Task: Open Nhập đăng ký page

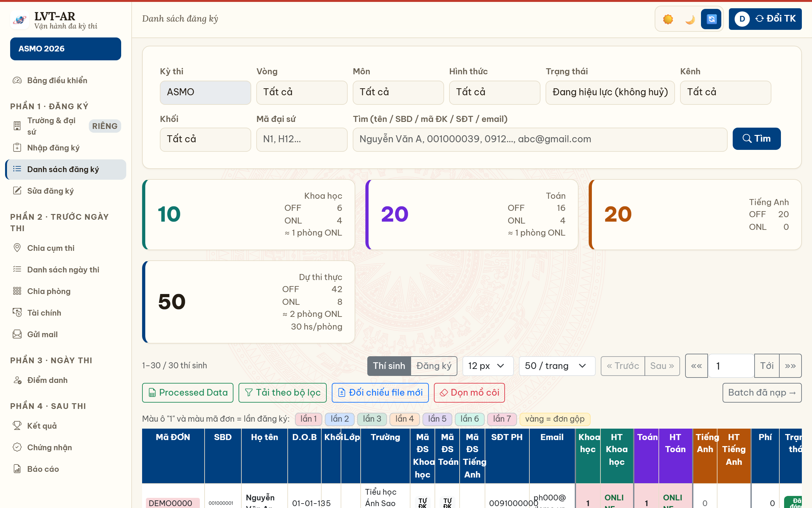Action: pyautogui.click(x=65, y=148)
